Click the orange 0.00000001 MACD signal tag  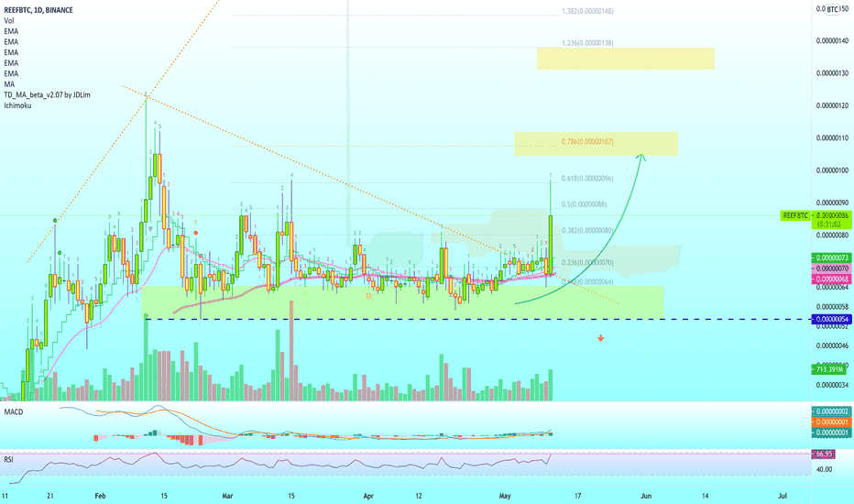click(830, 422)
